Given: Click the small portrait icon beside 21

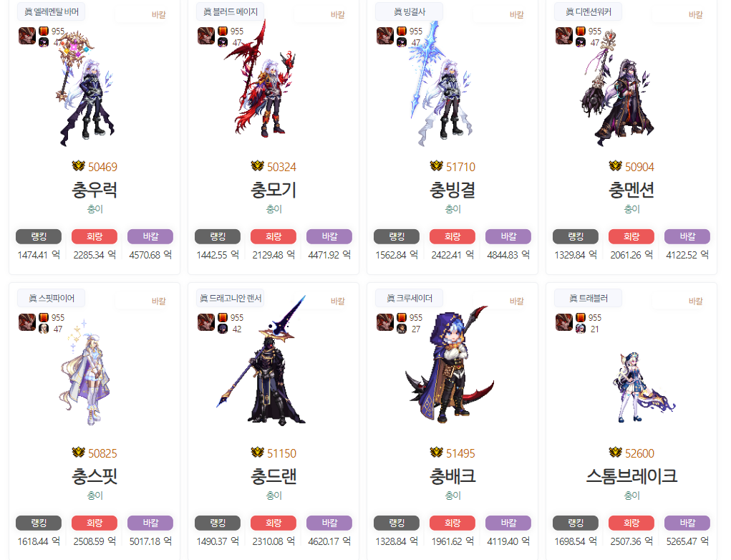Looking at the screenshot, I should (581, 329).
